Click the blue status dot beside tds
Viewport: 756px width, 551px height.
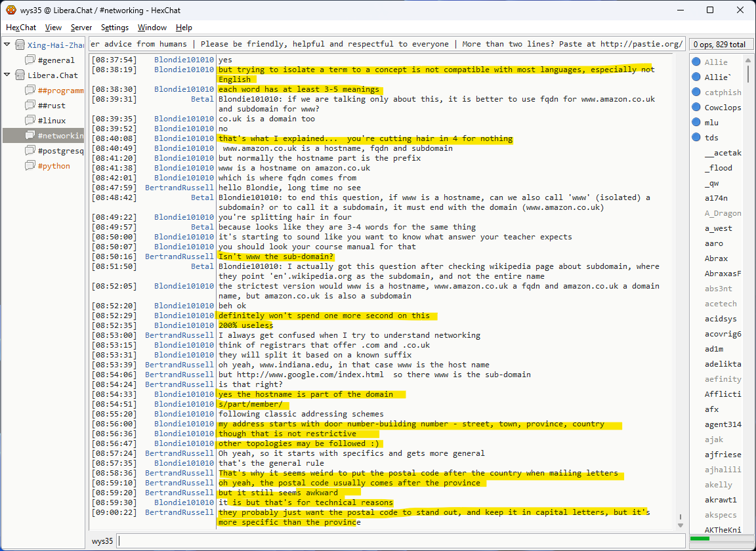(696, 138)
